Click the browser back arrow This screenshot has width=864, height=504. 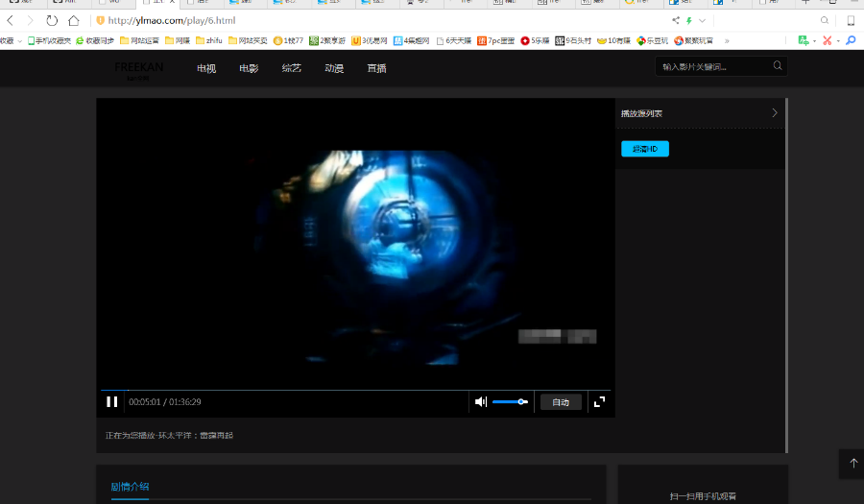pyautogui.click(x=11, y=20)
